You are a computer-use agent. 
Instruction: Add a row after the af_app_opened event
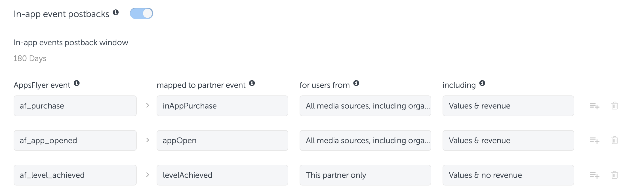[594, 141]
